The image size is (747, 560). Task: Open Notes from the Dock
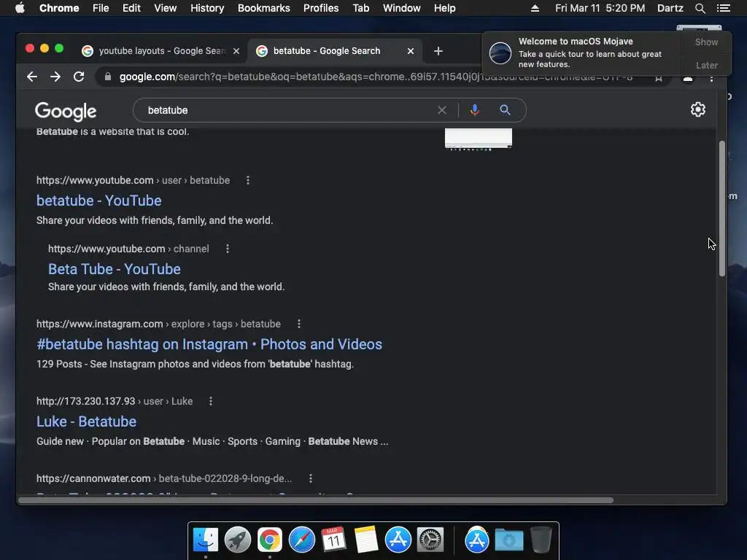pos(366,540)
